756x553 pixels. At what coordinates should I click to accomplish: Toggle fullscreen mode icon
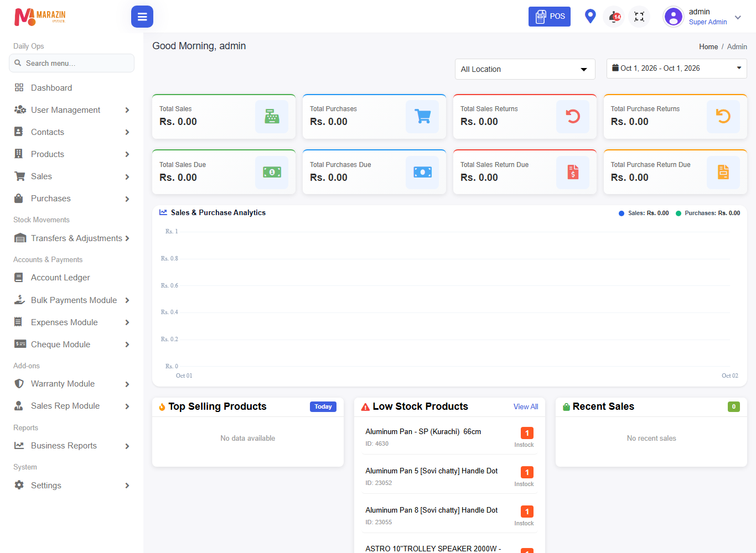tap(639, 17)
